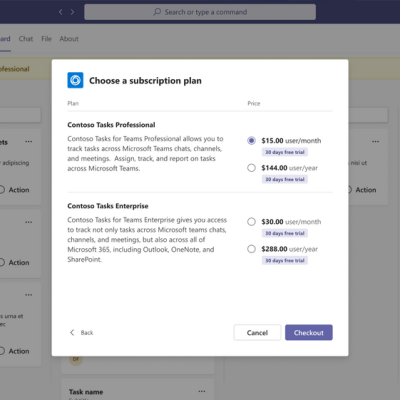Click the Enterprise plan description text
Screen dimensions: 400x400
[x=147, y=240]
